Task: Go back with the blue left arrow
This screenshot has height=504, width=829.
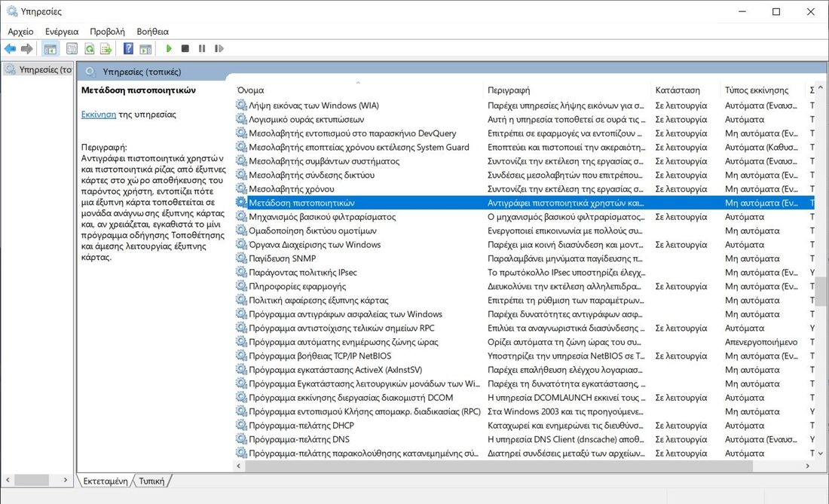Action: point(10,49)
